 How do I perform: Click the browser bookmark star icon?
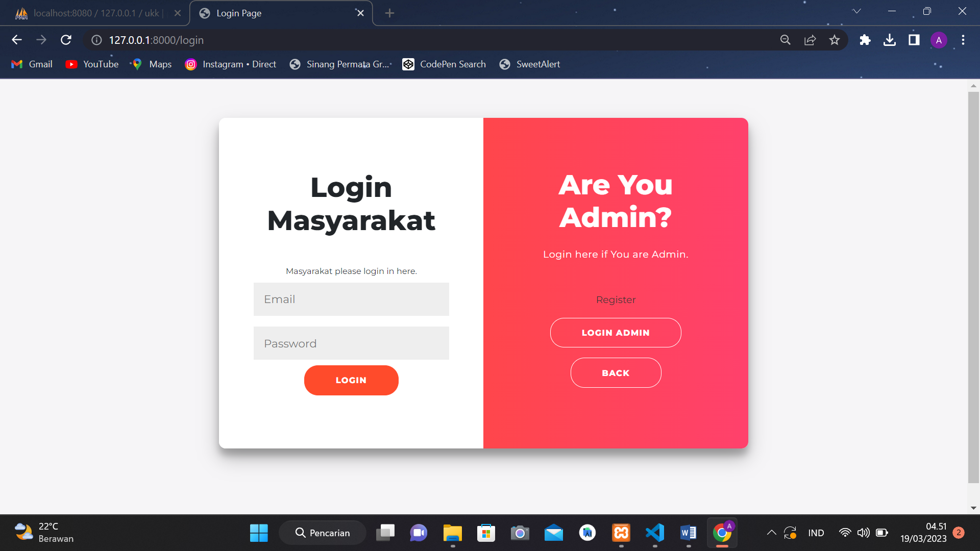[x=835, y=40]
